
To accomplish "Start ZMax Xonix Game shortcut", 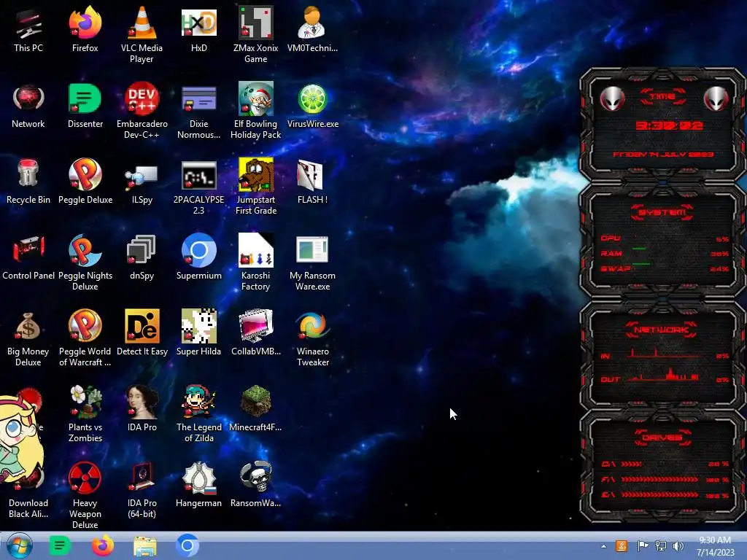I will click(x=256, y=34).
